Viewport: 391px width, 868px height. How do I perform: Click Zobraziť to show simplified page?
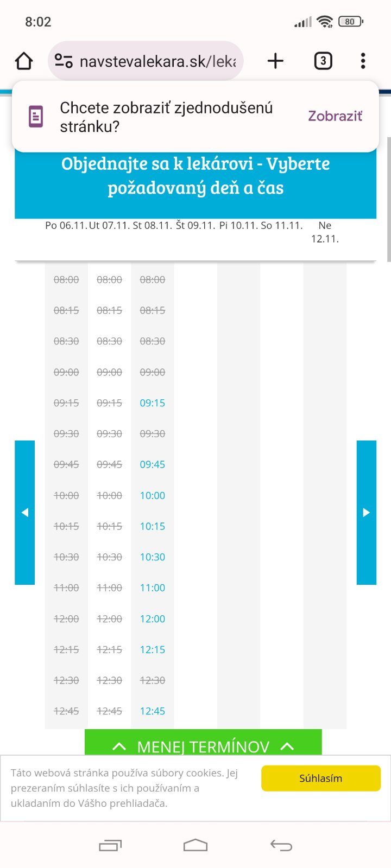pos(335,116)
